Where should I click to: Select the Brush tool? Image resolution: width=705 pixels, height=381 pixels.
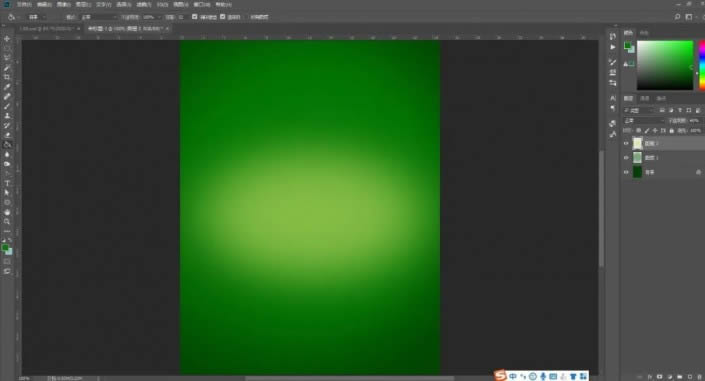point(7,106)
